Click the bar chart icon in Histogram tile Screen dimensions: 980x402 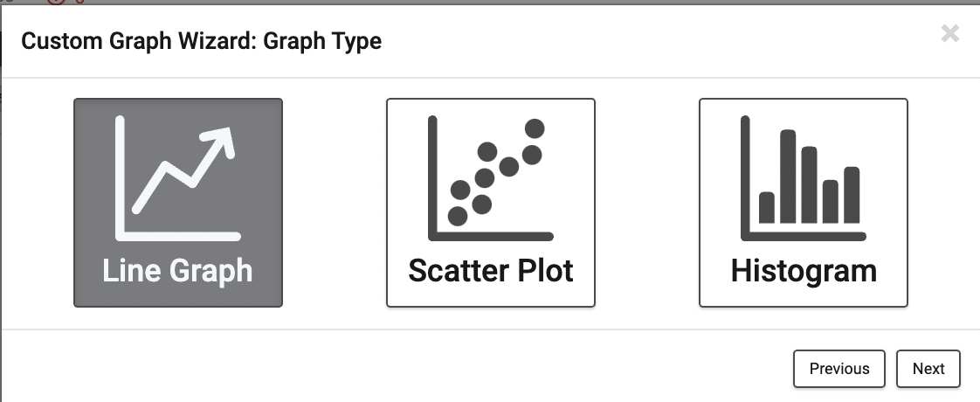pos(803,178)
